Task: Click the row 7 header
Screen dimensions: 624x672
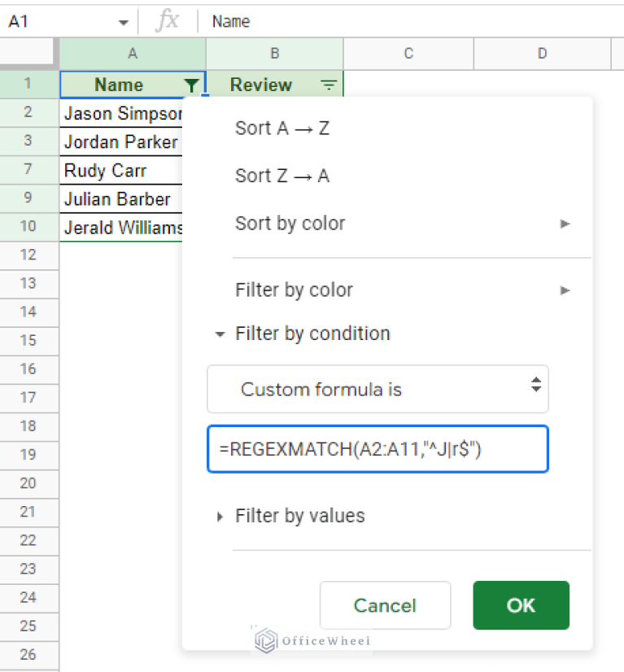Action: 28,171
